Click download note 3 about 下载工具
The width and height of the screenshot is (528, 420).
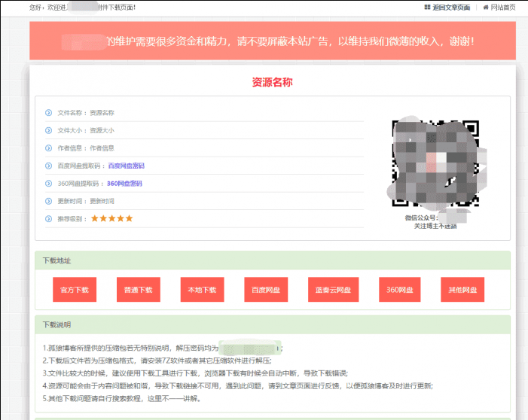tap(195, 373)
